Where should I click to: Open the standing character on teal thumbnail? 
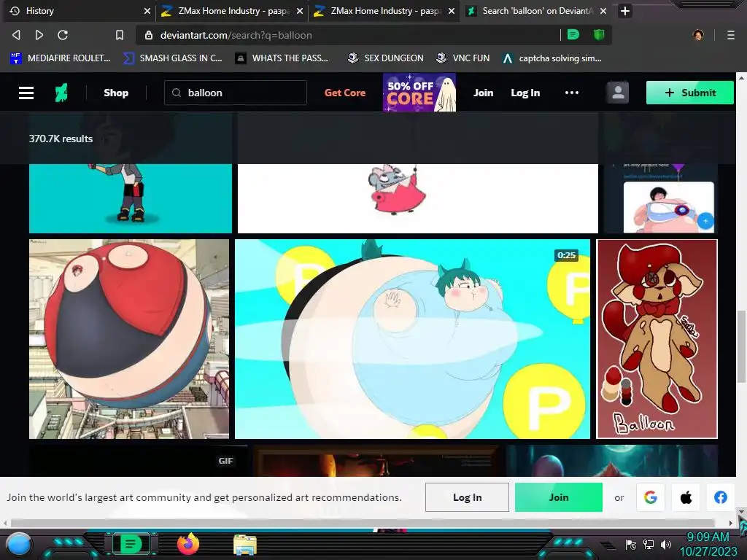click(x=131, y=198)
